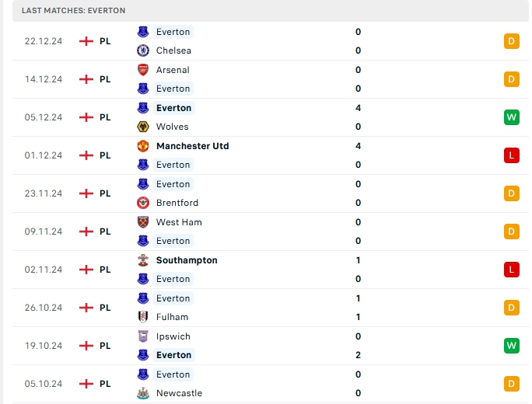
Task: Click the red L badge for Manchester Utd match
Action: click(511, 155)
